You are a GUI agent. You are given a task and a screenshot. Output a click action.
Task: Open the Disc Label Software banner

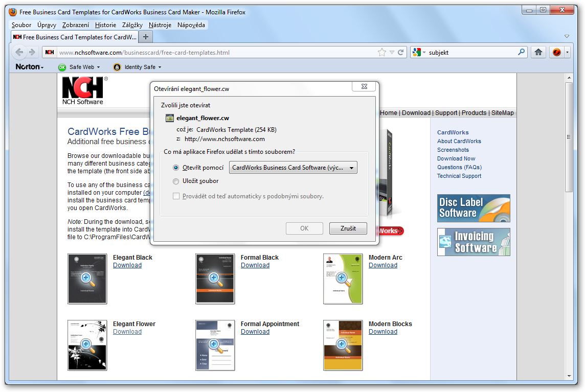point(474,208)
